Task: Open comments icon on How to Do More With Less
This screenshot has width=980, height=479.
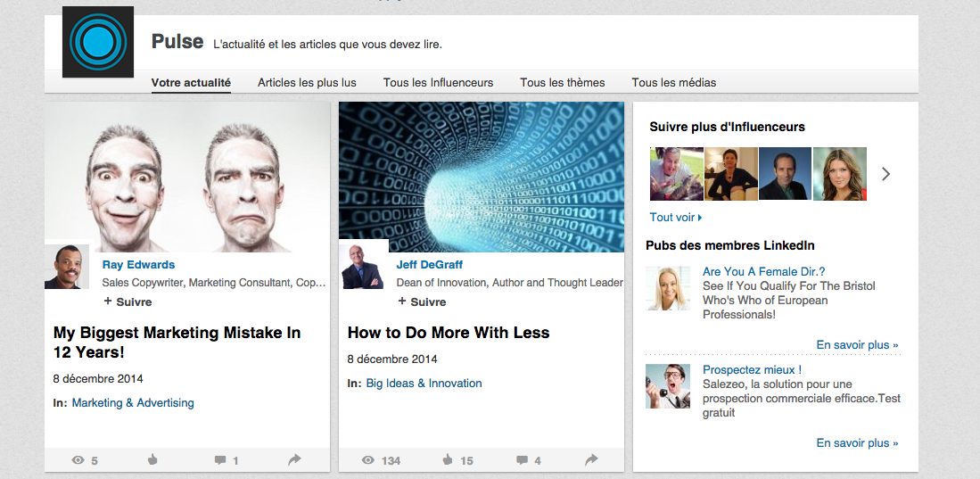Action: point(522,460)
